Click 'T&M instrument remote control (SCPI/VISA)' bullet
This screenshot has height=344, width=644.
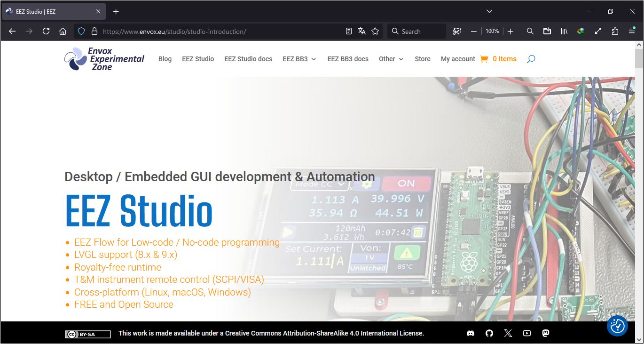[x=169, y=280]
